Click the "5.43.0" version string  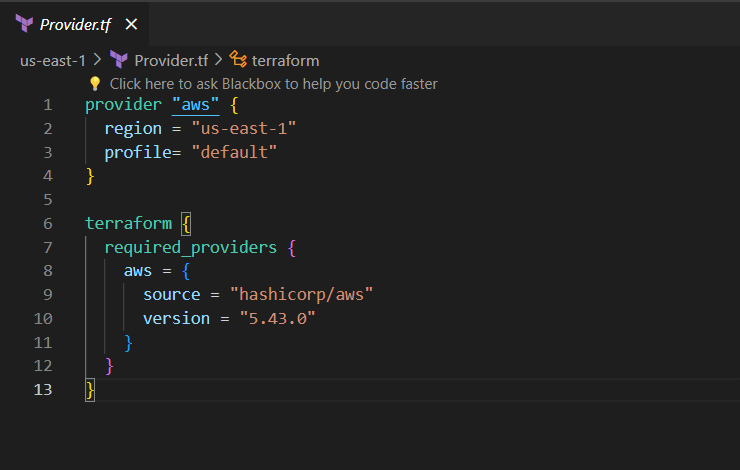pos(277,319)
